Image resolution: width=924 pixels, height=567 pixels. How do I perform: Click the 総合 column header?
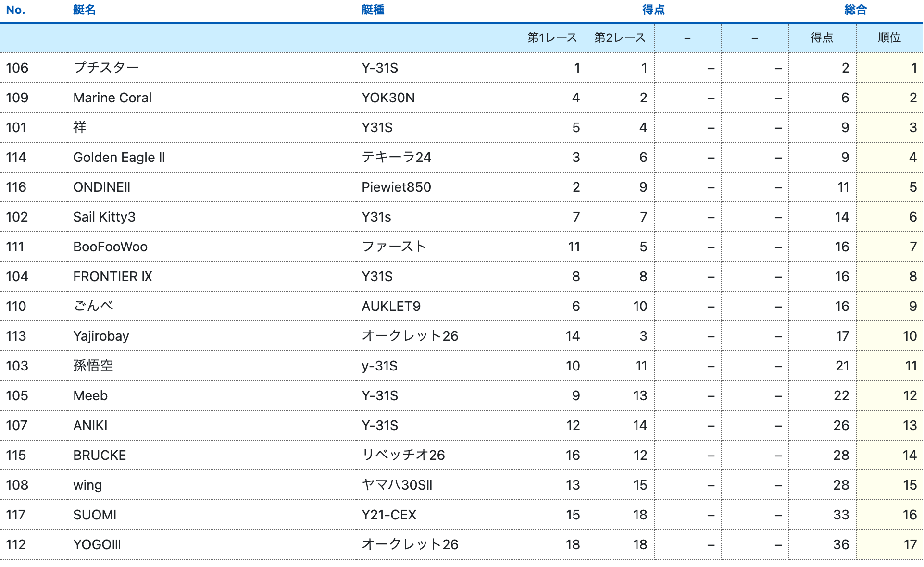coord(855,10)
